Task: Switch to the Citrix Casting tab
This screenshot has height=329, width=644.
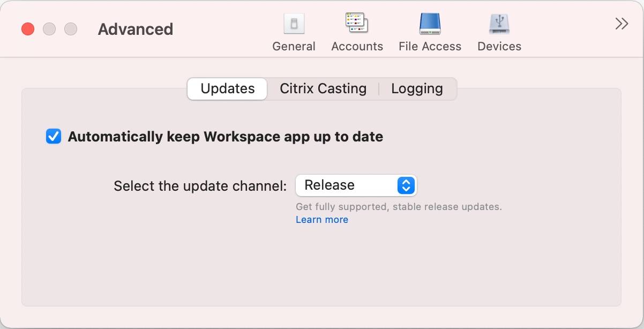Action: pos(323,88)
